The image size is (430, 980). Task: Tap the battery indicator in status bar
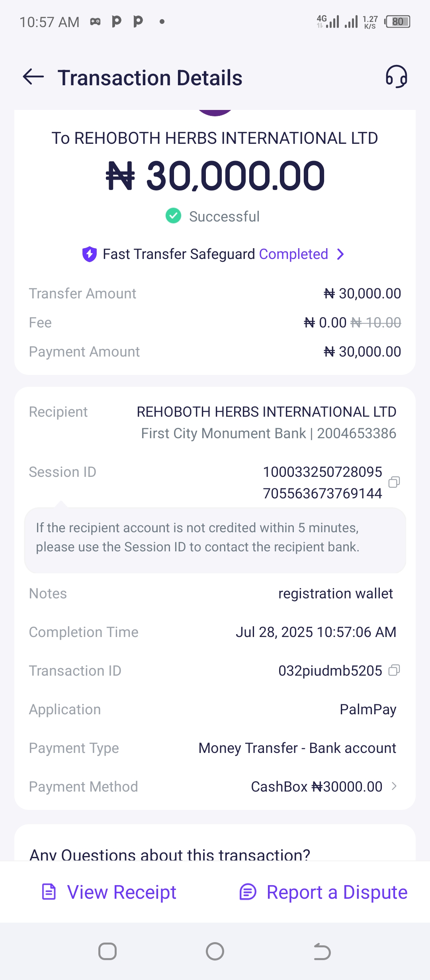point(397,22)
